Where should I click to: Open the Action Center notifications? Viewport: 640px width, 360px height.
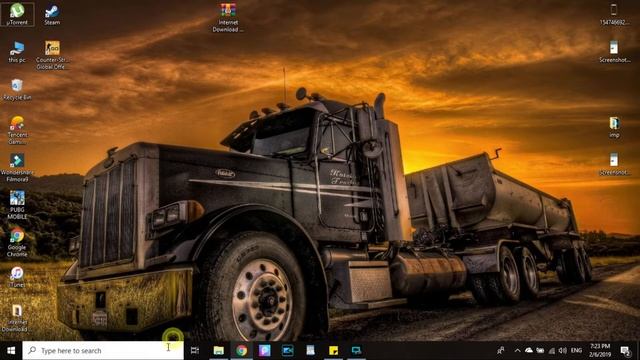coord(625,351)
